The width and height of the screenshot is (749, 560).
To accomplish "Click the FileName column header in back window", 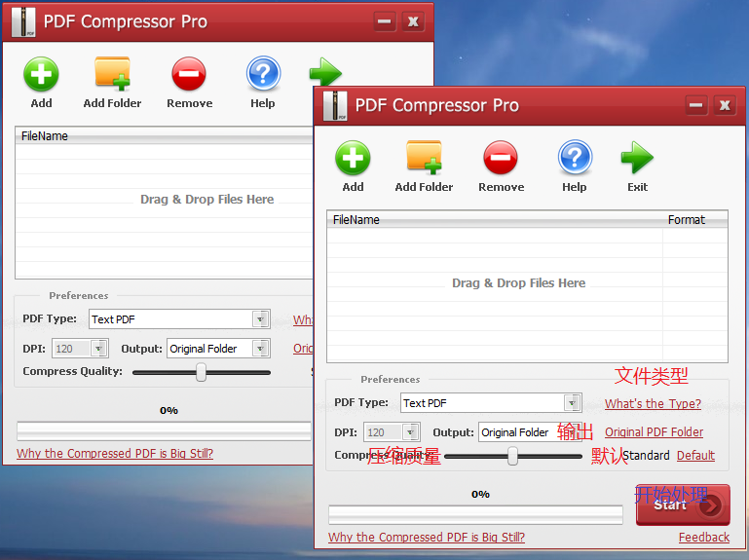I will pos(165,136).
